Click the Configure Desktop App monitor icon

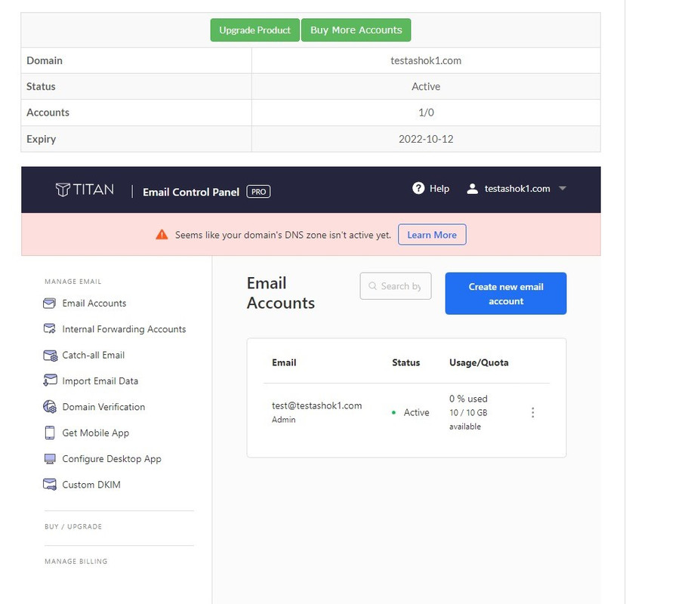pyautogui.click(x=50, y=459)
